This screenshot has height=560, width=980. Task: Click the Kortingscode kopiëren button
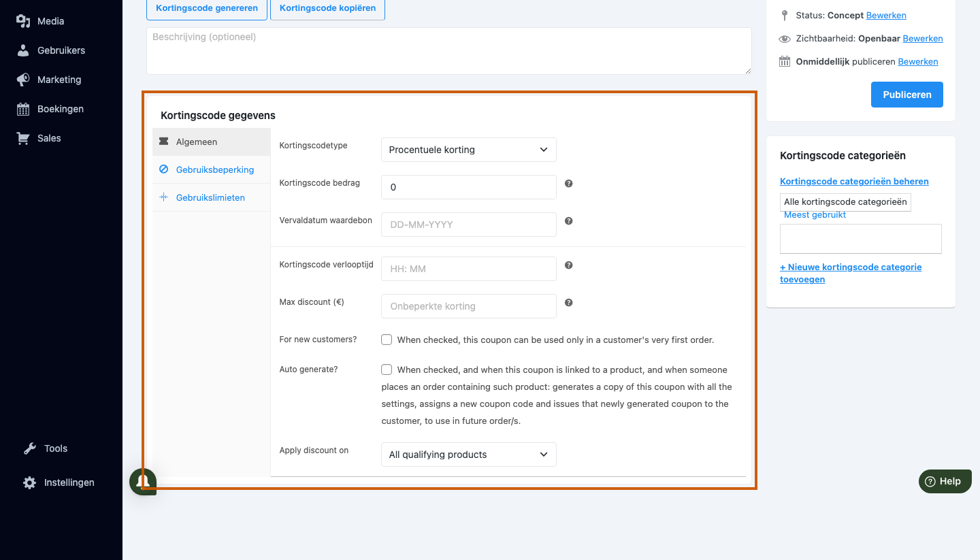tap(327, 9)
